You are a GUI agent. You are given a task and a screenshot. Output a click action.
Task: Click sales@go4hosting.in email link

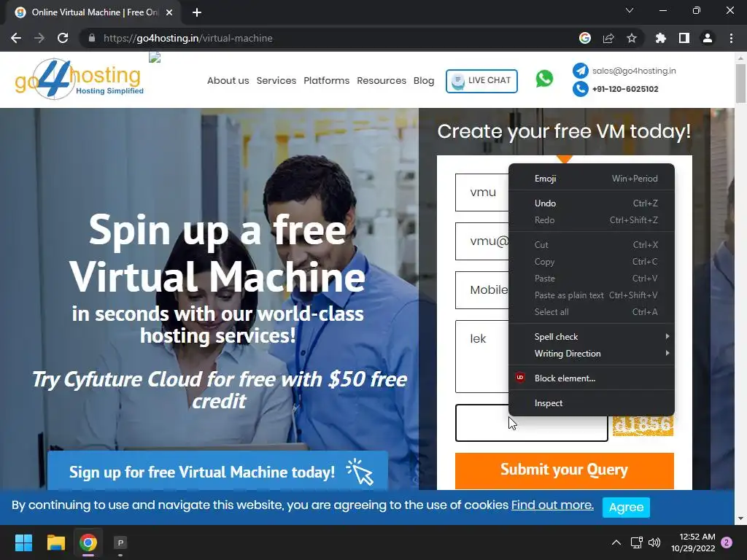tap(634, 71)
